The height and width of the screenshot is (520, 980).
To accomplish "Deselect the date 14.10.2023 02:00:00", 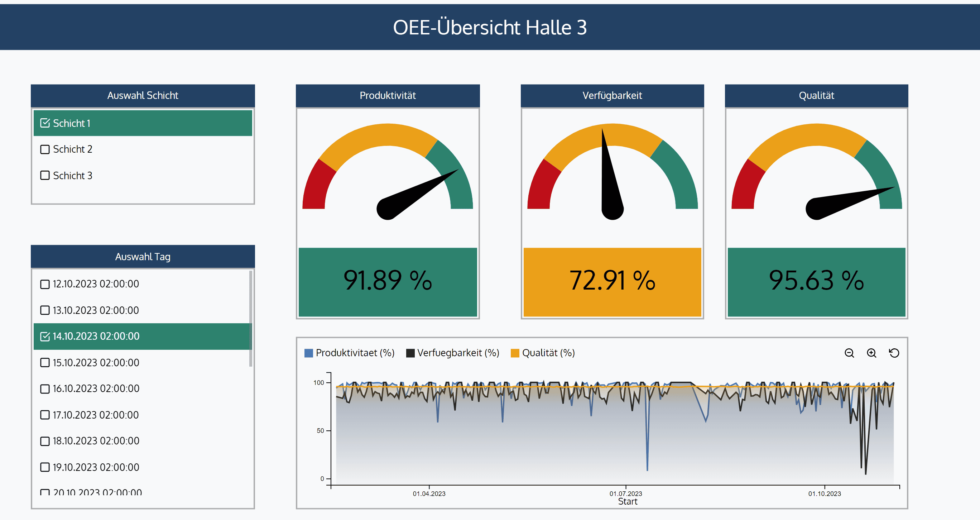I will click(x=45, y=336).
